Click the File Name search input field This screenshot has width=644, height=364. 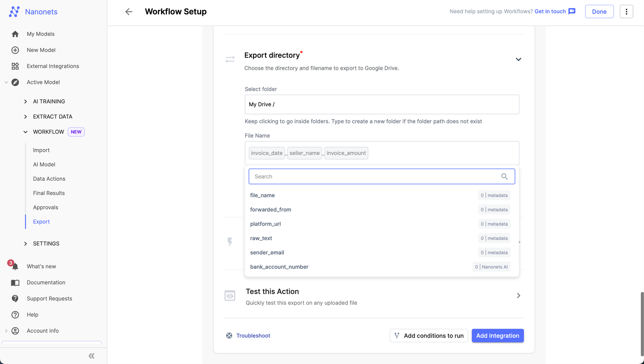tap(382, 176)
